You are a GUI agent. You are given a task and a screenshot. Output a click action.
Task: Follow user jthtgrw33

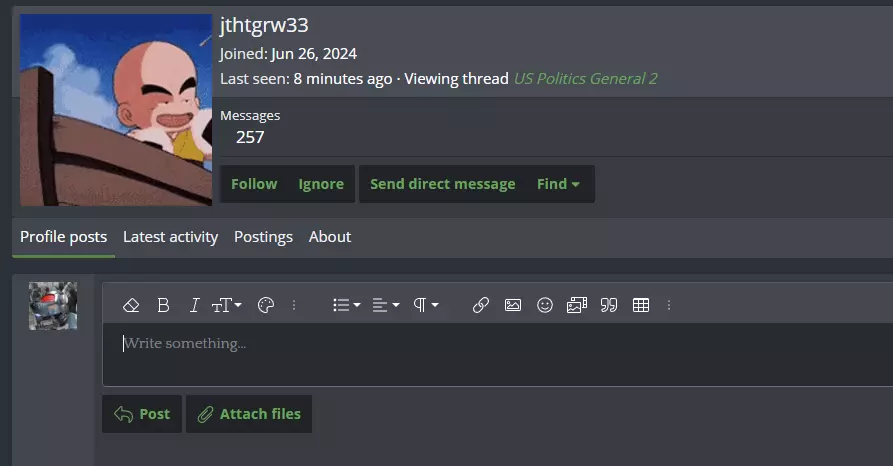pos(254,184)
